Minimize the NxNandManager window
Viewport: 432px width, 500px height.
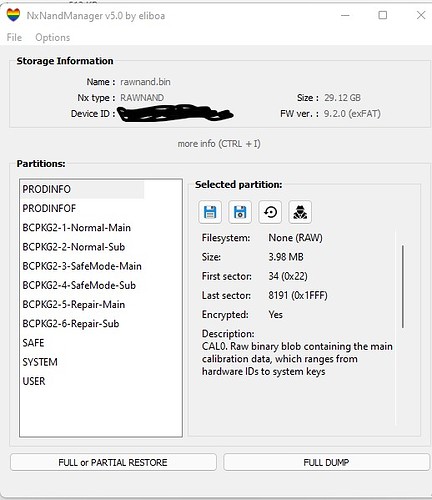tap(345, 15)
